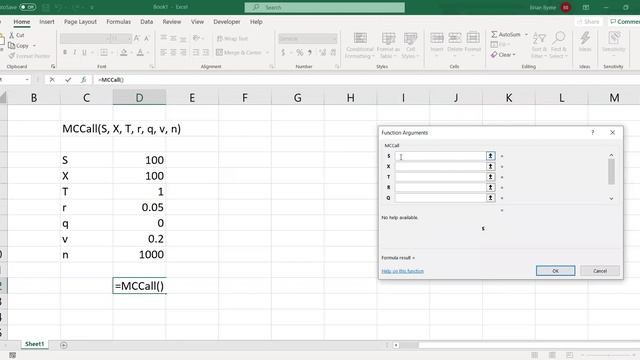Click Cancel in Function Arguments dialog
This screenshot has width=640, height=360.
coord(600,271)
